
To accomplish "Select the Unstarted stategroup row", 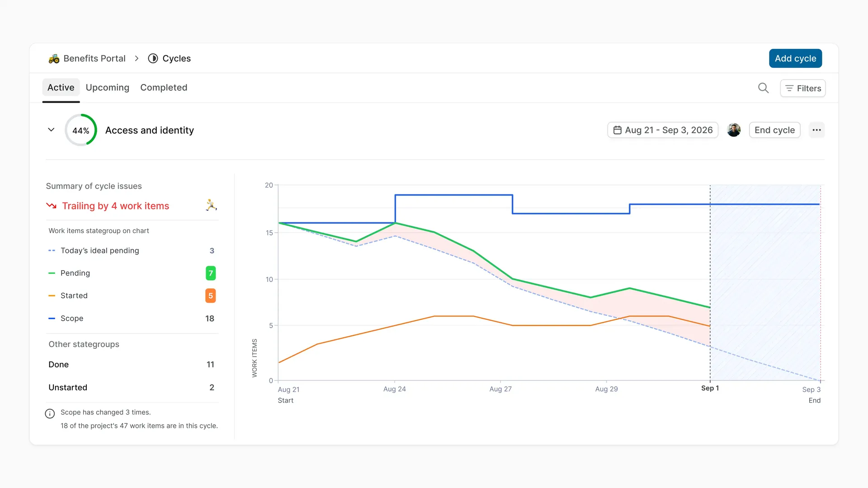I will [131, 388].
